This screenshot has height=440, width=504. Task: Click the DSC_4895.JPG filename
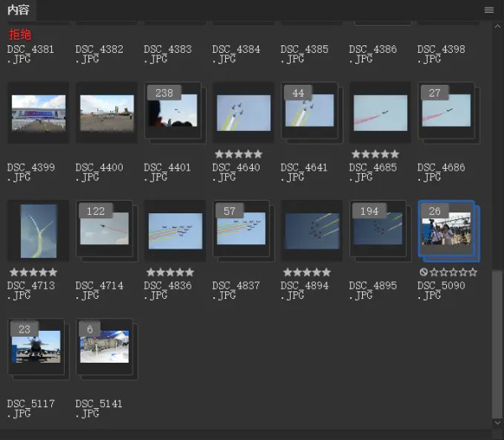tap(373, 291)
